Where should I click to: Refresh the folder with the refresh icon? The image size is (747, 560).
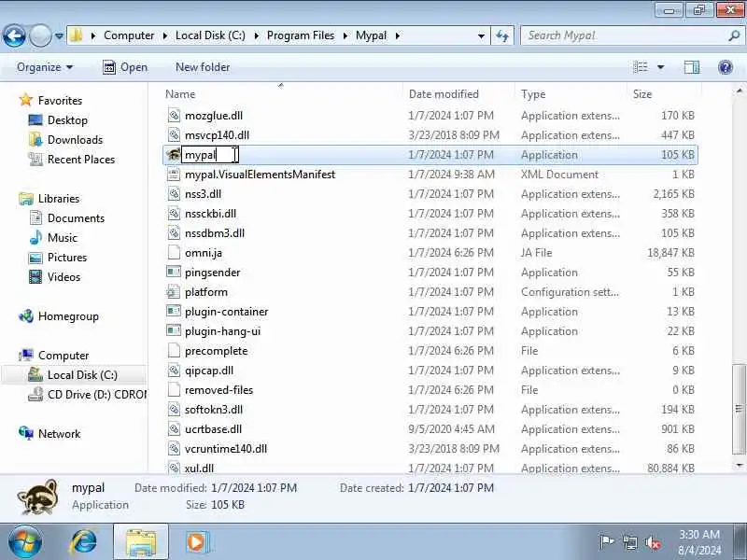(x=502, y=35)
